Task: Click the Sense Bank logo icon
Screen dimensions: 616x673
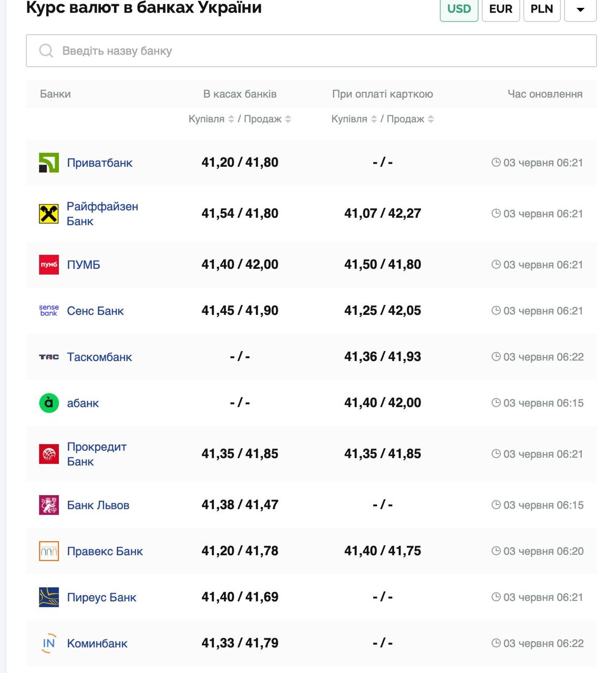Action: coord(49,311)
